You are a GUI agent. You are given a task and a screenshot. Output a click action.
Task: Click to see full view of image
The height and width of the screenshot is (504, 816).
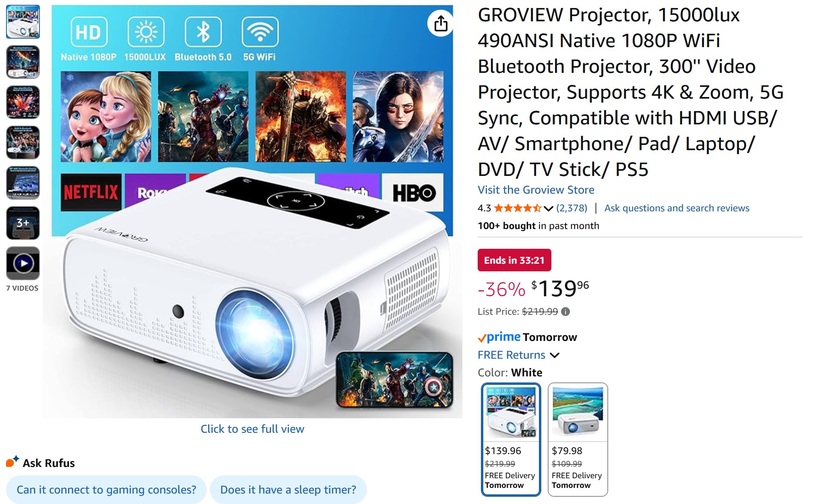pyautogui.click(x=253, y=429)
